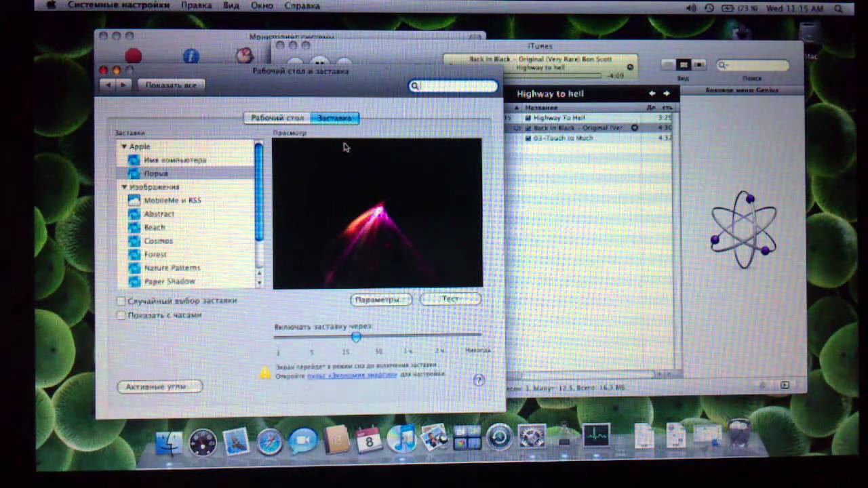Collapse the Apple screen saver group
Screen dimensions: 868x488
124,146
